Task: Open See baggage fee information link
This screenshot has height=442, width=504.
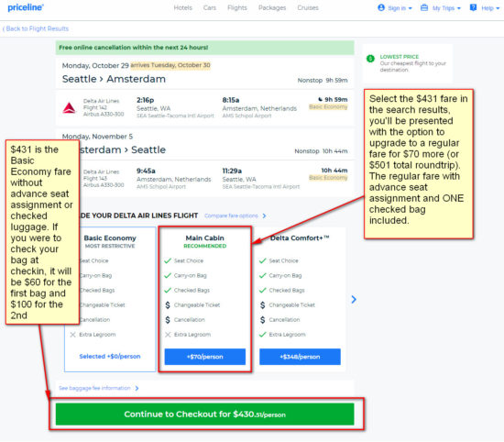Action: tap(94, 388)
